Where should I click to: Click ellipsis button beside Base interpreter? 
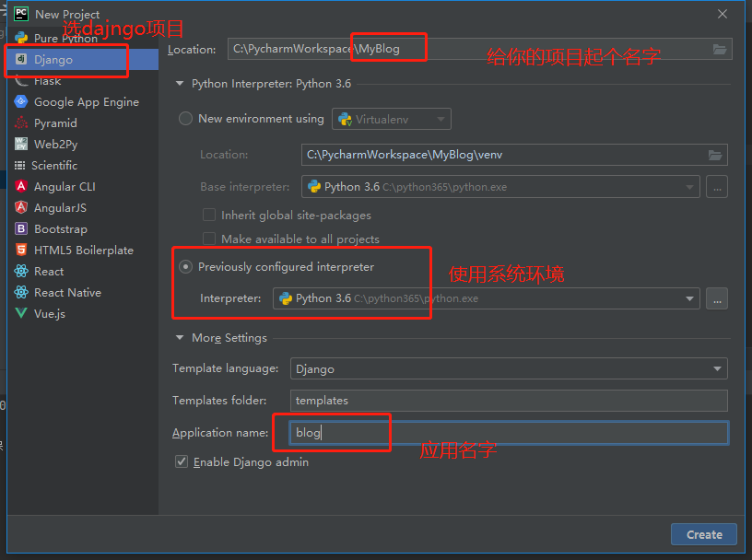[716, 187]
